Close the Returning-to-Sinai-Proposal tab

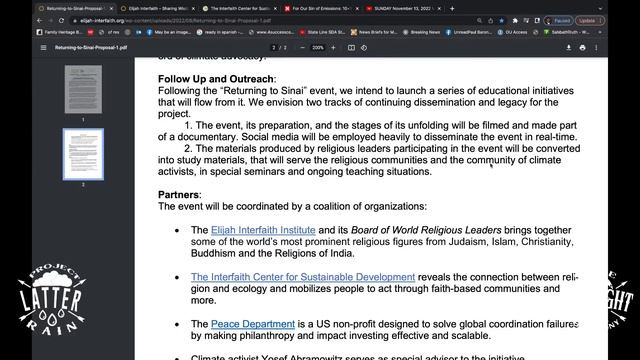[x=111, y=9]
